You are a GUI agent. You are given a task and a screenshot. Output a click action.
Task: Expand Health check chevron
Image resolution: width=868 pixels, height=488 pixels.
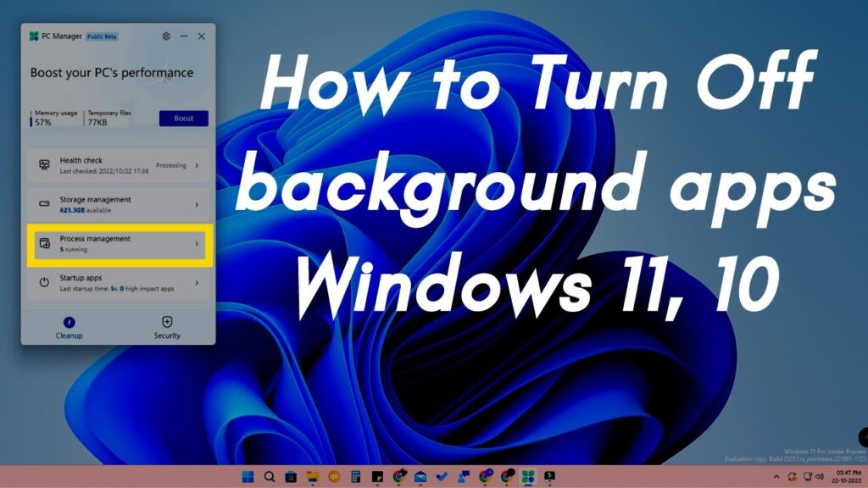pyautogui.click(x=197, y=165)
